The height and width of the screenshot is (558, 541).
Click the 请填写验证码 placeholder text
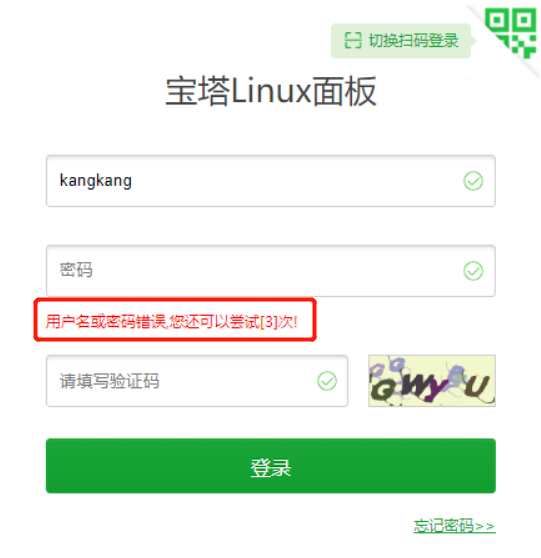[x=110, y=381]
